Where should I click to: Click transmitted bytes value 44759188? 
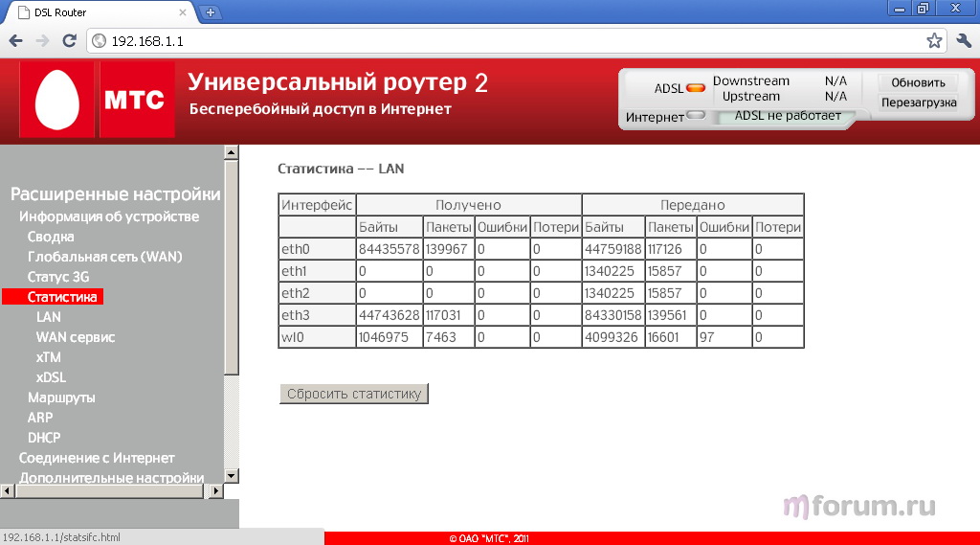[613, 249]
